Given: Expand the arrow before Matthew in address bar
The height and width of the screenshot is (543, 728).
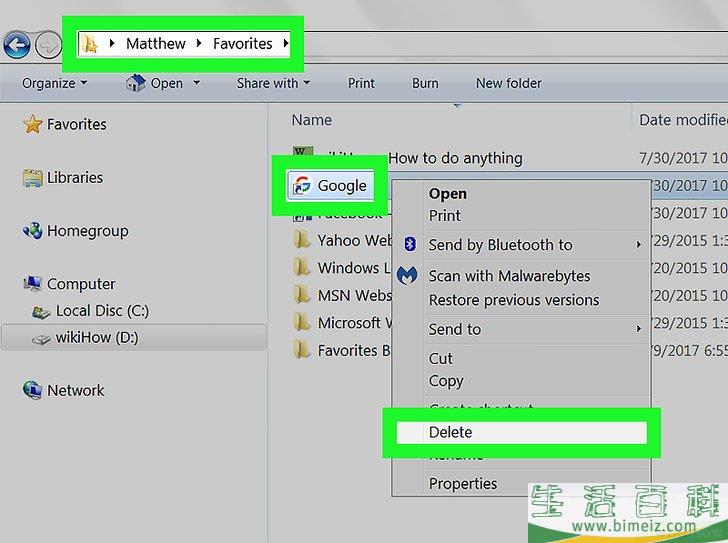Looking at the screenshot, I should click(112, 43).
